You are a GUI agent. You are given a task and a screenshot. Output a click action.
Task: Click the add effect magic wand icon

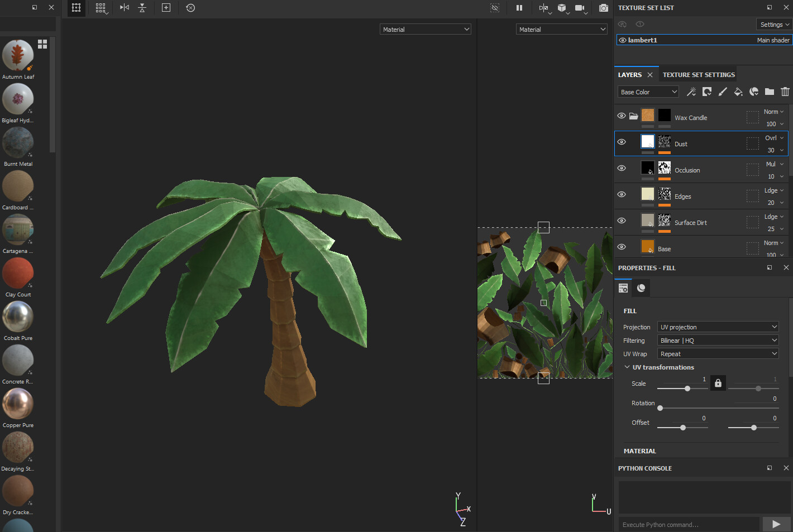[691, 92]
